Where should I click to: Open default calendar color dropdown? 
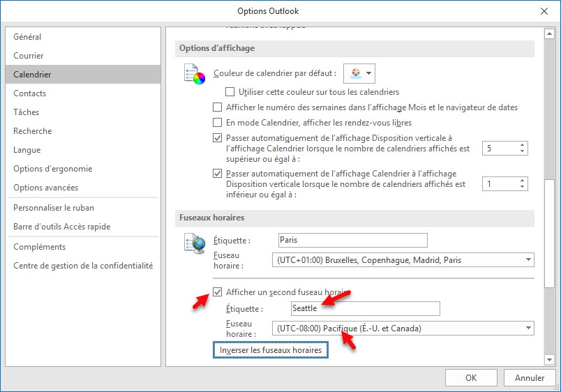click(x=359, y=73)
